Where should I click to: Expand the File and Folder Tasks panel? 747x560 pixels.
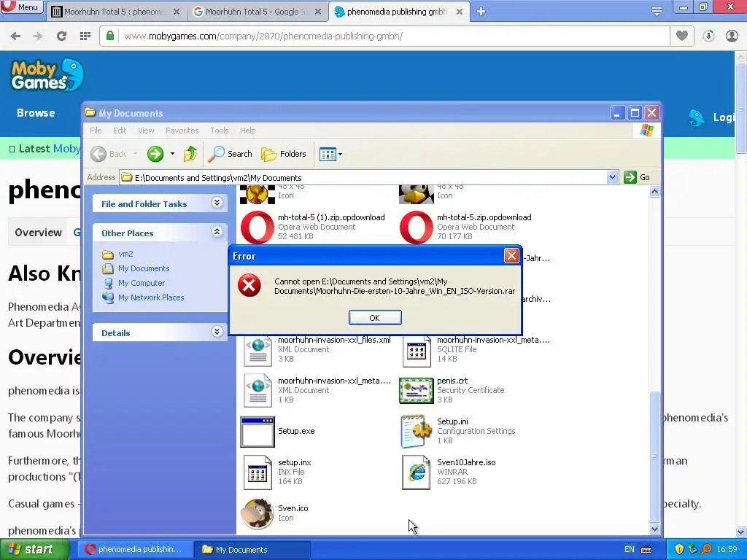click(217, 203)
